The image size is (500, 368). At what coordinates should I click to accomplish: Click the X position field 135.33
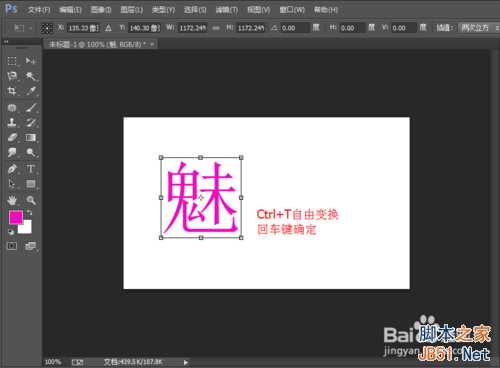point(83,28)
